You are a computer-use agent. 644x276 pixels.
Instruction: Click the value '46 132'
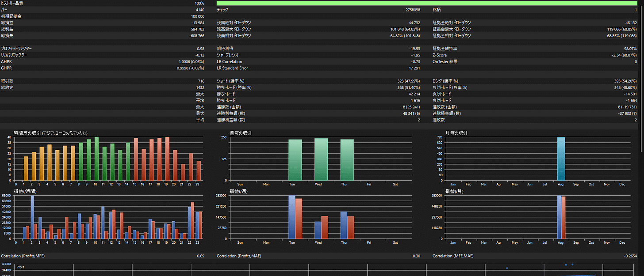631,23
